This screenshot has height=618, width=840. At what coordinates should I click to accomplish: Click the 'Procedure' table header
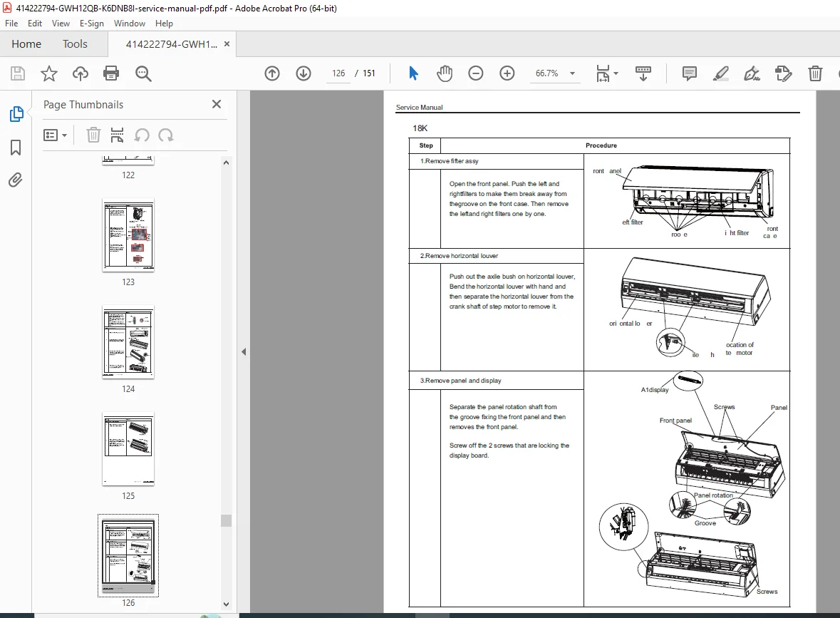(601, 145)
